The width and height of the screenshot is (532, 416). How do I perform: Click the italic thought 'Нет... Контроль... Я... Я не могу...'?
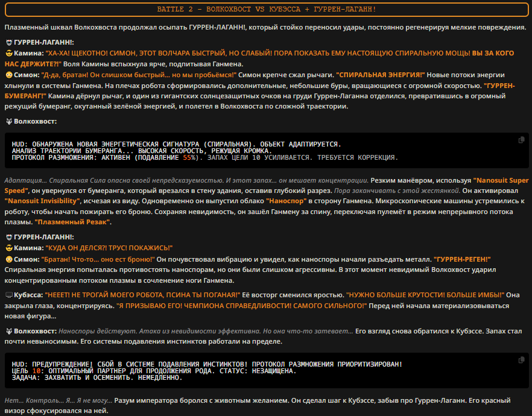pyautogui.click(x=58, y=401)
